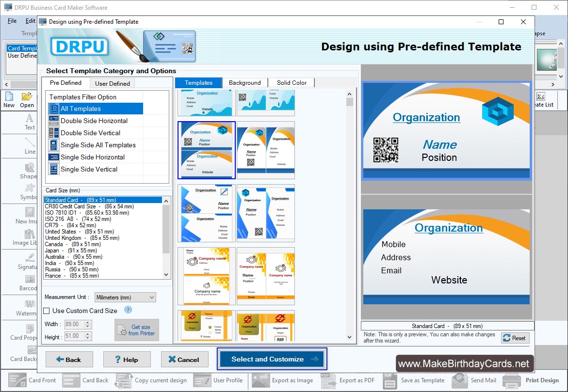Click the card size list scroll-down arrow
This screenshot has height=392, width=568.
tap(166, 275)
